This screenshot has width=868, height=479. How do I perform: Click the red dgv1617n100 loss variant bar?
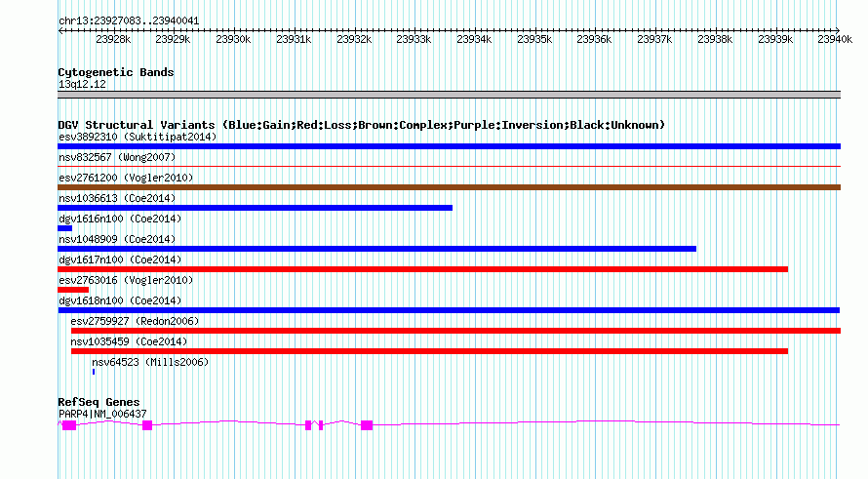point(422,269)
